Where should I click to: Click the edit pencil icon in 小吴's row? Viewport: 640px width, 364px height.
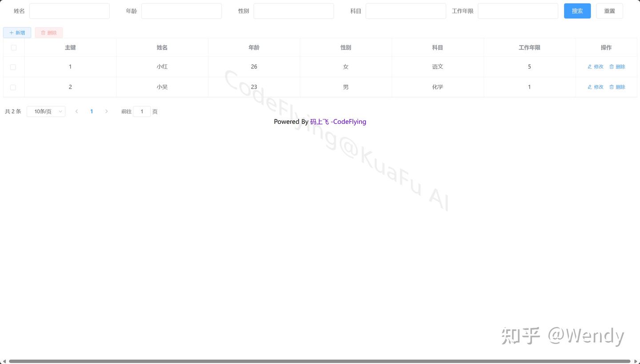(x=589, y=87)
